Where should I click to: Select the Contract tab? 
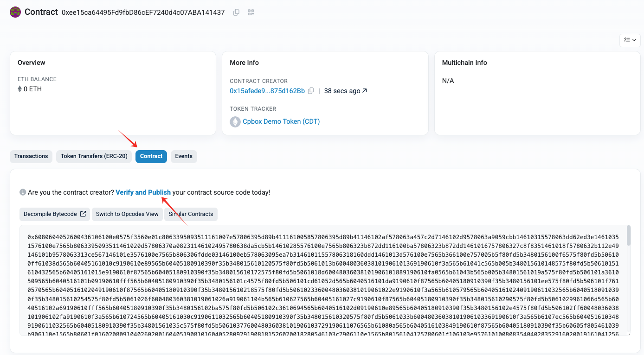click(x=151, y=156)
